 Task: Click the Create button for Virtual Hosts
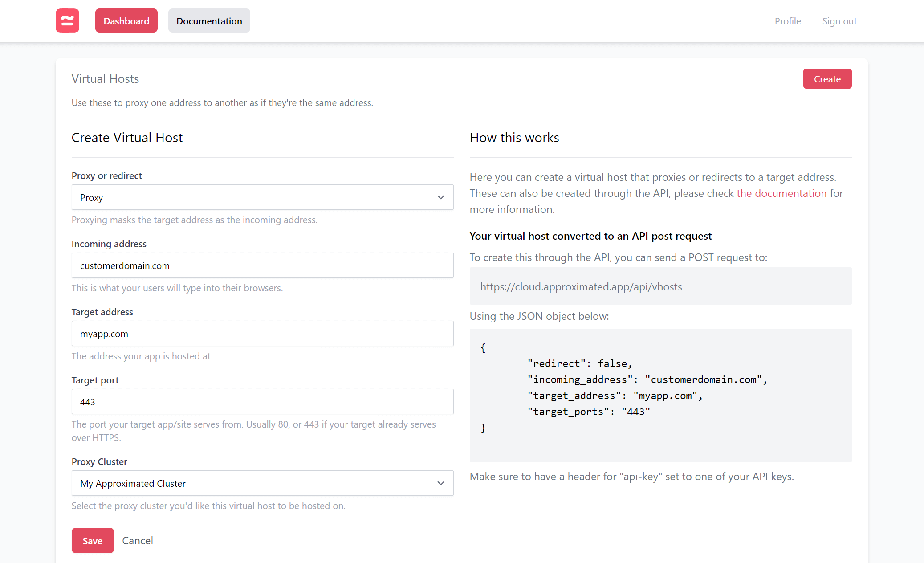(827, 78)
